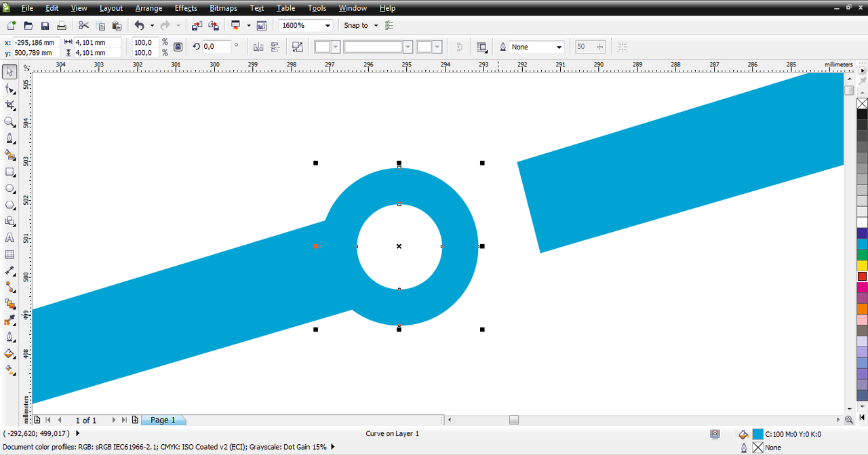This screenshot has width=868, height=455.
Task: Open the 1600% zoom level dropdown
Action: 306,26
